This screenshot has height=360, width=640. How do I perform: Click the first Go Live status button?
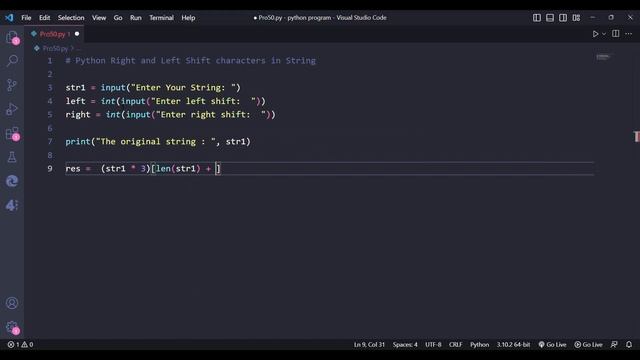pos(552,344)
